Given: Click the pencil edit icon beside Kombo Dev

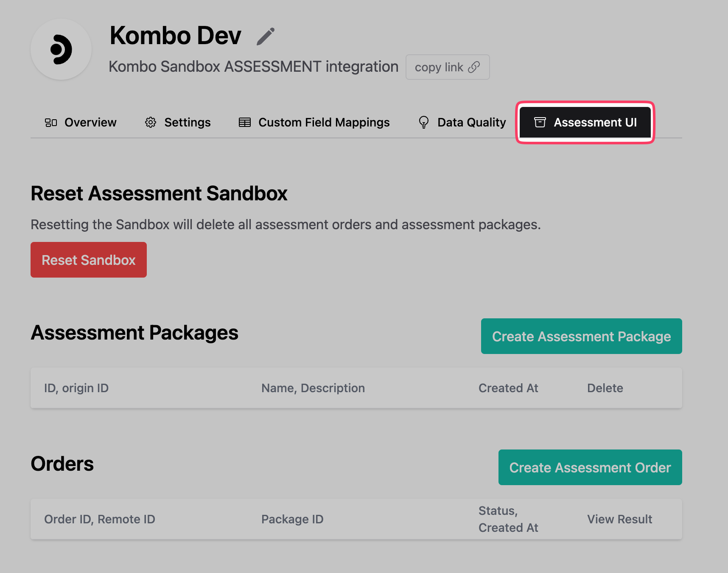Looking at the screenshot, I should click(266, 36).
